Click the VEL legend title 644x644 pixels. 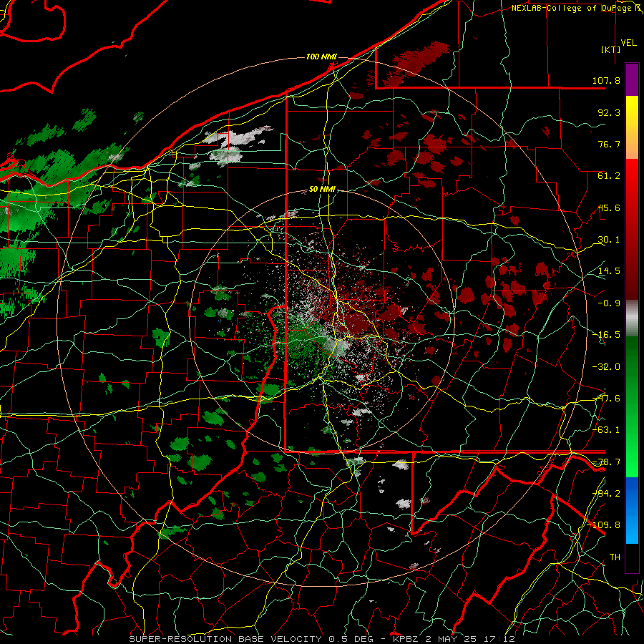628,43
